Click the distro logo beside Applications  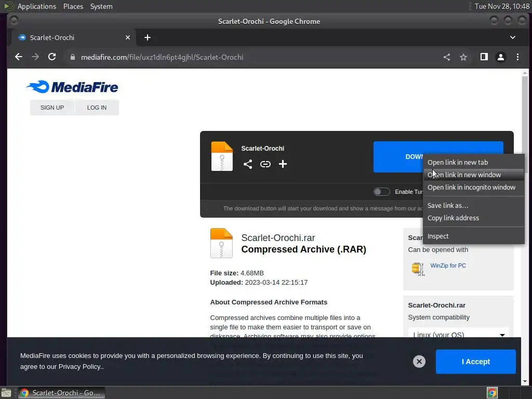8,6
